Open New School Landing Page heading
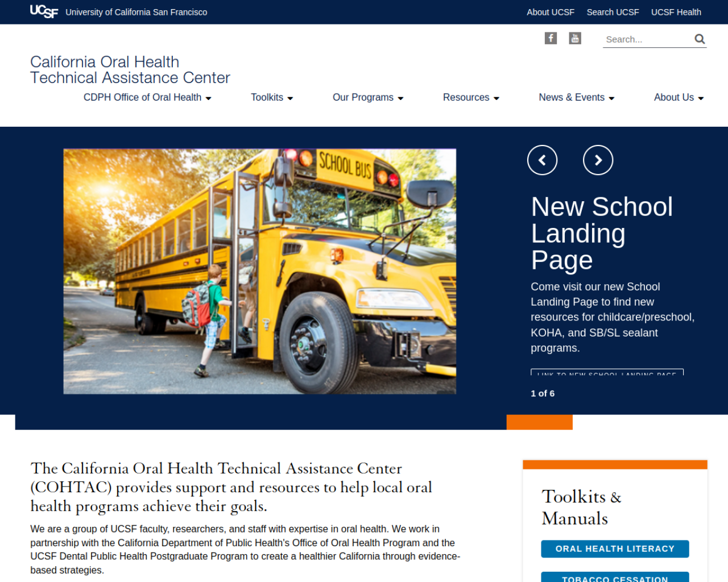 pos(602,233)
